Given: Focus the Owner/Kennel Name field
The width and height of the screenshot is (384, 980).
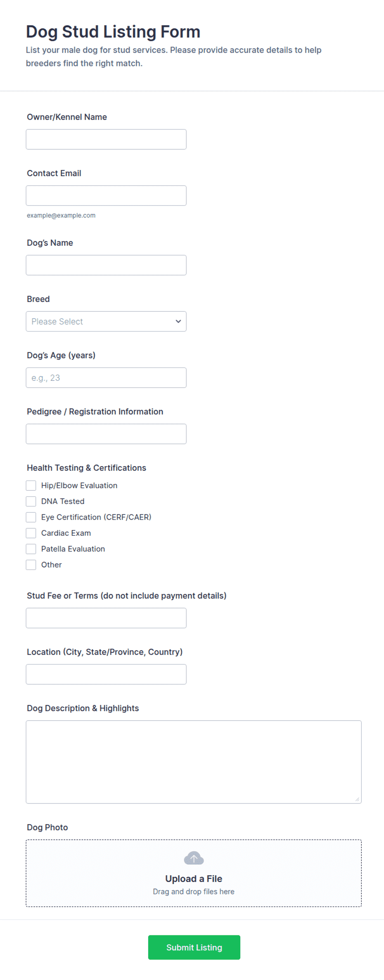Looking at the screenshot, I should pos(106,139).
